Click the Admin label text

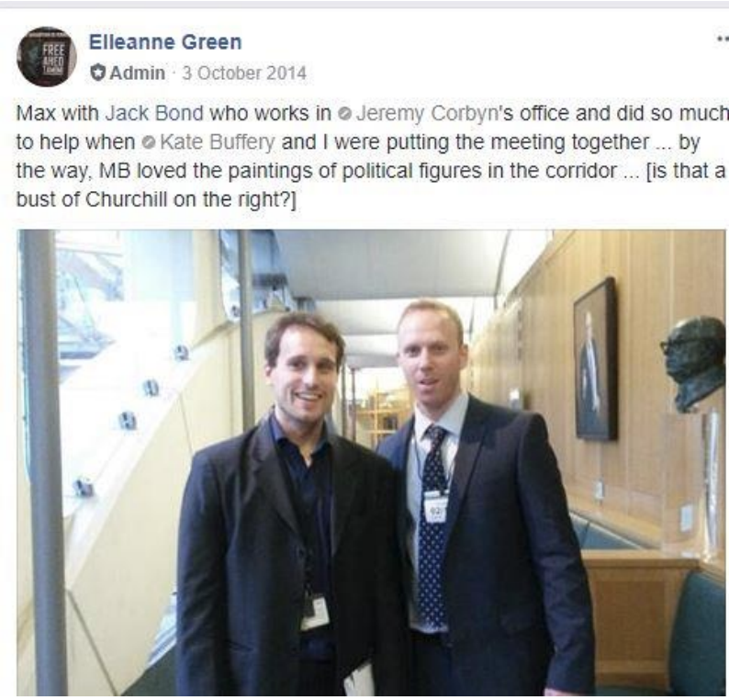click(137, 73)
